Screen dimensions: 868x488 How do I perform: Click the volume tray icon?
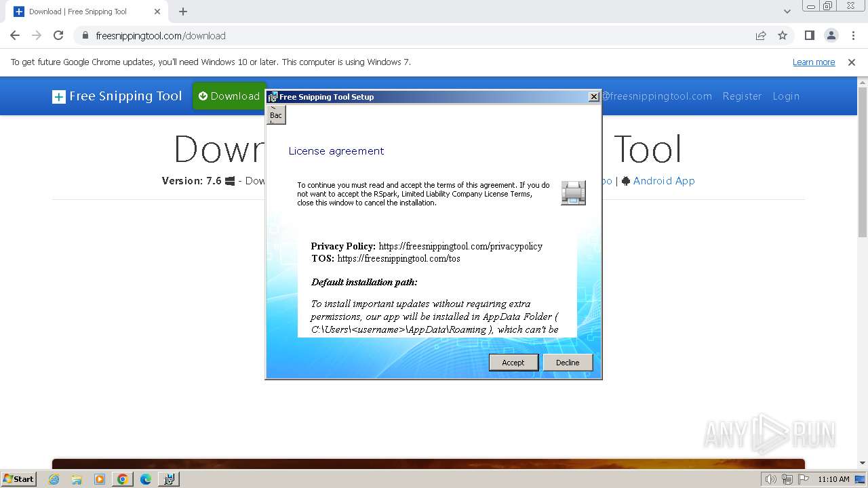[770, 479]
